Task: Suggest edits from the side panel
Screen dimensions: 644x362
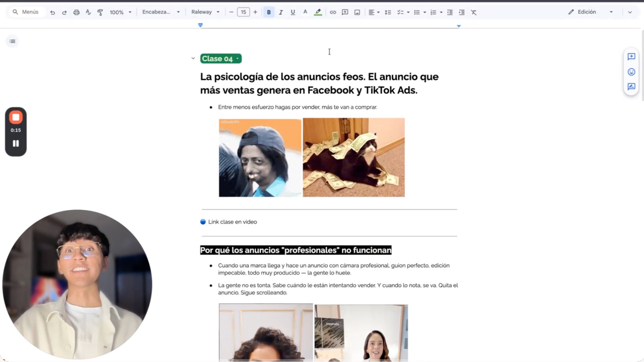Action: 631,87
